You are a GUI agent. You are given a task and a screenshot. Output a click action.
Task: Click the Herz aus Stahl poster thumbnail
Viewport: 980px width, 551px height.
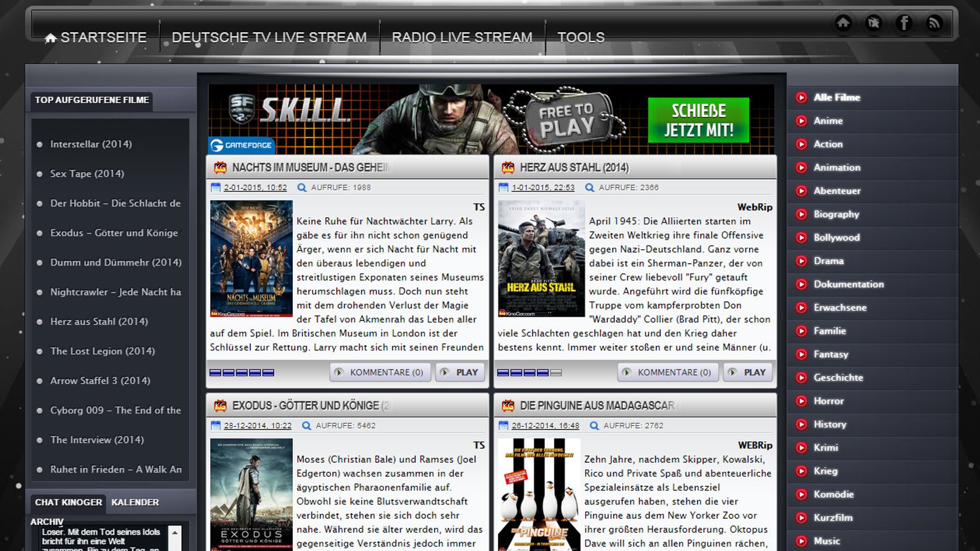[x=541, y=259]
